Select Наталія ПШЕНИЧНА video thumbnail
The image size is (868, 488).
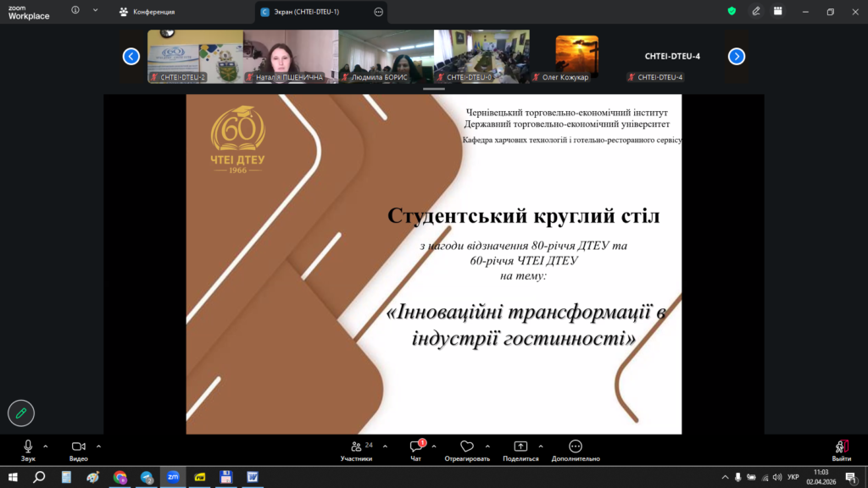[x=291, y=57]
